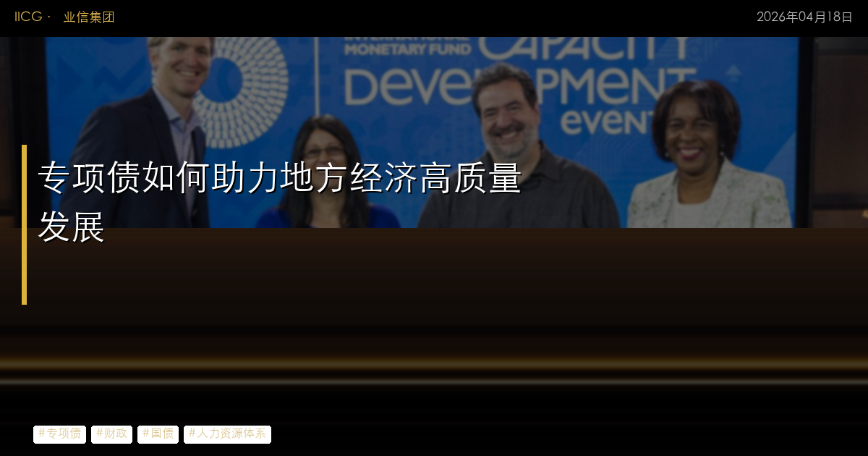Click the "发展" second line of the title
The width and height of the screenshot is (868, 456).
coord(71,227)
